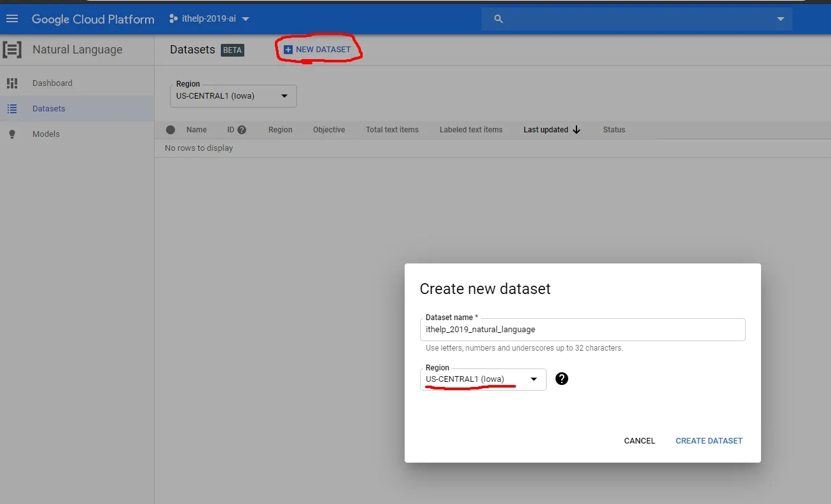This screenshot has width=831, height=504.
Task: Open the hamburger navigation menu
Action: pyautogui.click(x=12, y=18)
